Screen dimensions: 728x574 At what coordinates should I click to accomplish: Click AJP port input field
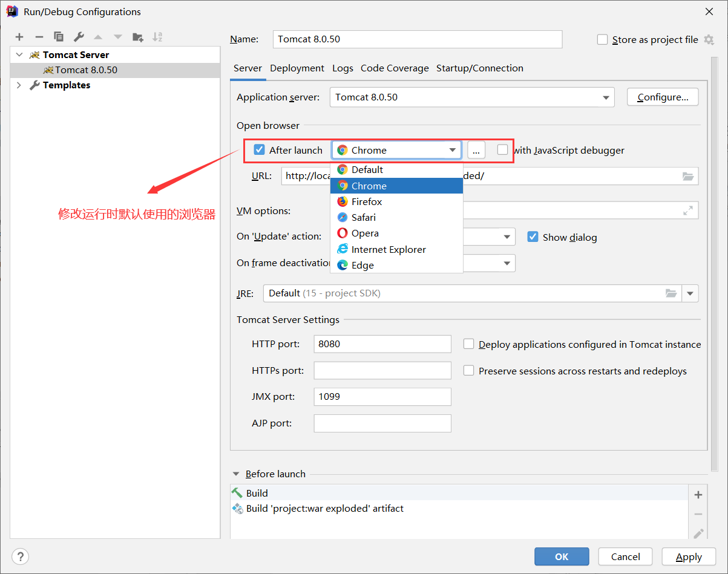coord(382,423)
